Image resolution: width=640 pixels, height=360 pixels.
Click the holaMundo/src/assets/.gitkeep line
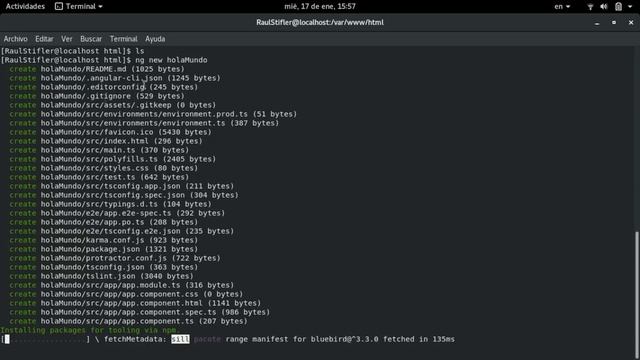point(113,105)
